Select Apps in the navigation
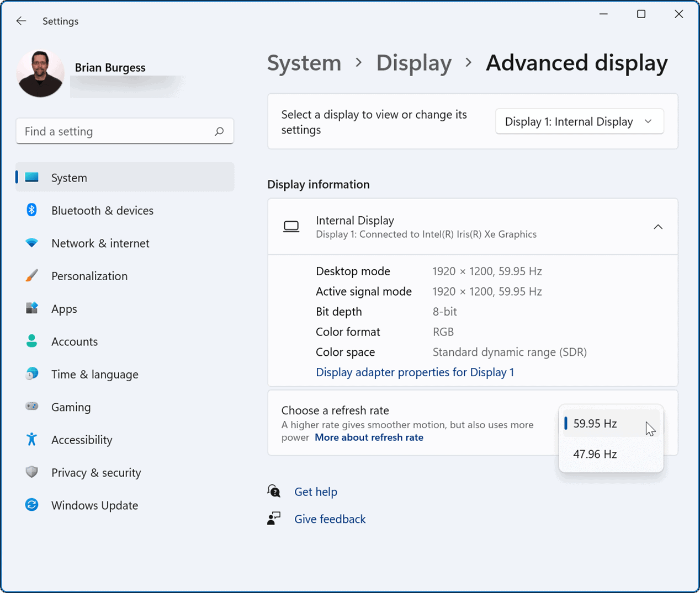Viewport: 700px width, 593px height. tap(125, 308)
